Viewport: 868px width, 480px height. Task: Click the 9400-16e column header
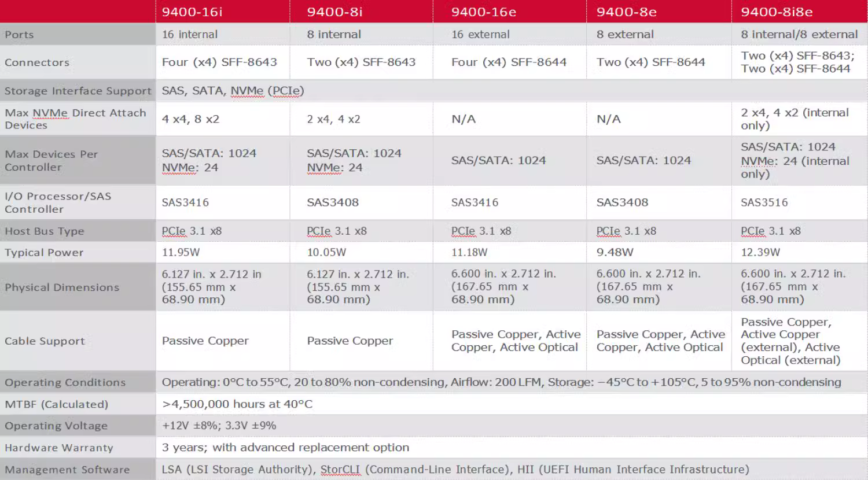coord(484,12)
